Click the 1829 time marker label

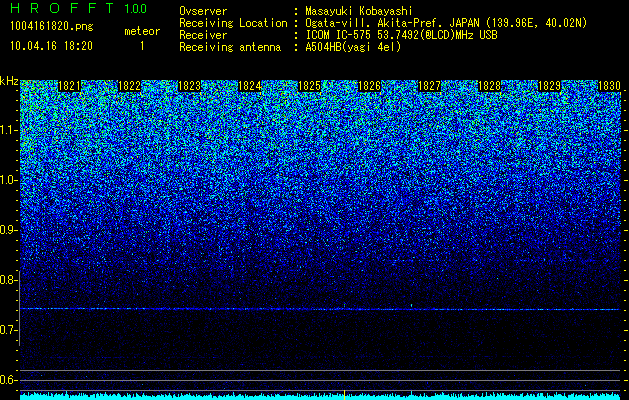click(549, 86)
